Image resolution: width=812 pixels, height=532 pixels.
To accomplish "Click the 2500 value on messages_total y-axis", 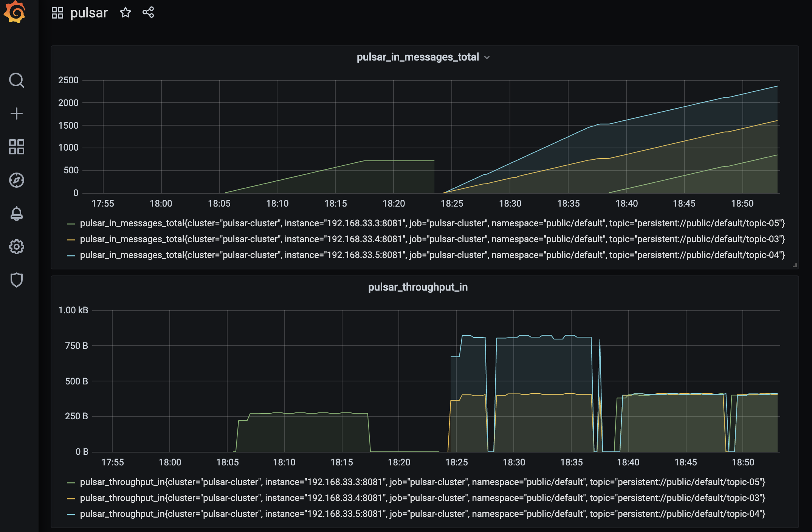I will point(68,80).
